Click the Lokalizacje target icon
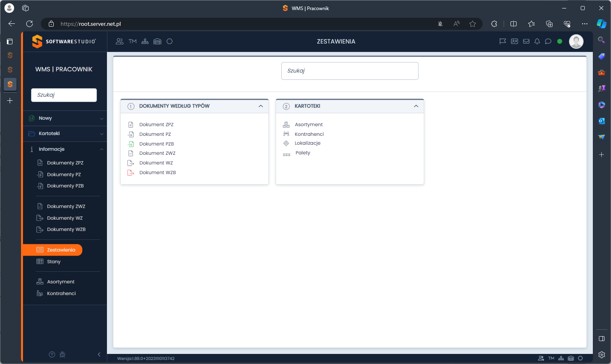Screen dimensions: 611x364 [286, 143]
